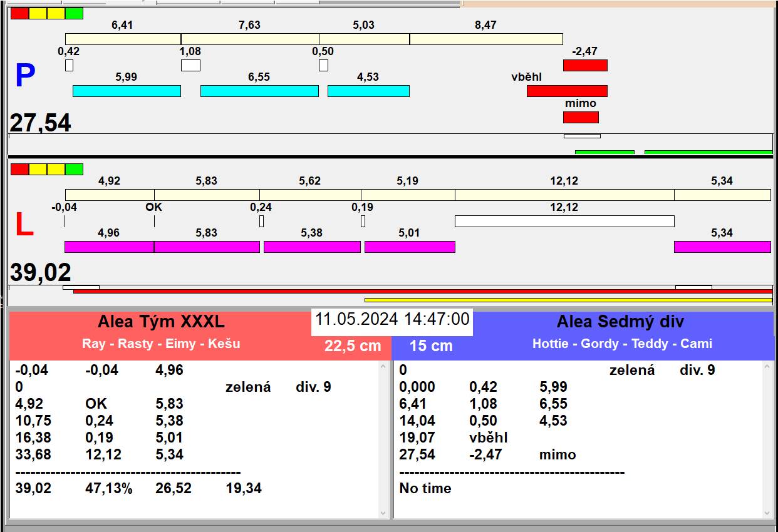Select the magenta 5,83 bar
778x532 pixels.
coord(207,247)
